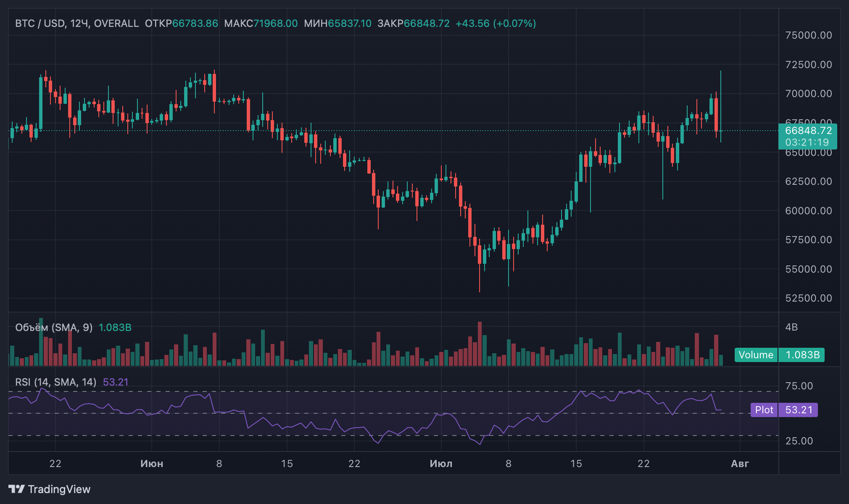Select the Volume 1.083B label tag
Screen dimensions: 849x504
780,355
